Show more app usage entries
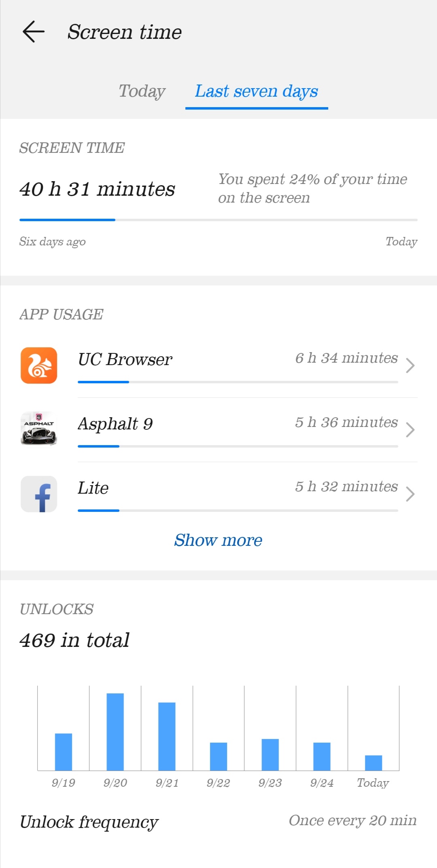The width and height of the screenshot is (437, 868). pos(218,540)
